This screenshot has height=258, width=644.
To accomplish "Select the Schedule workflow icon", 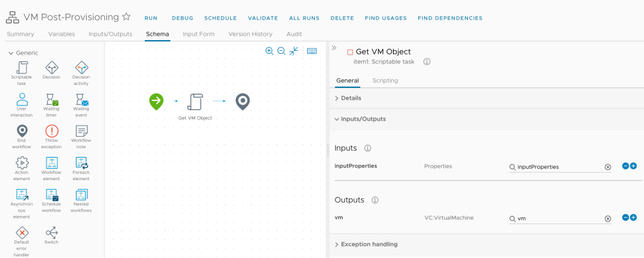I will [x=52, y=195].
